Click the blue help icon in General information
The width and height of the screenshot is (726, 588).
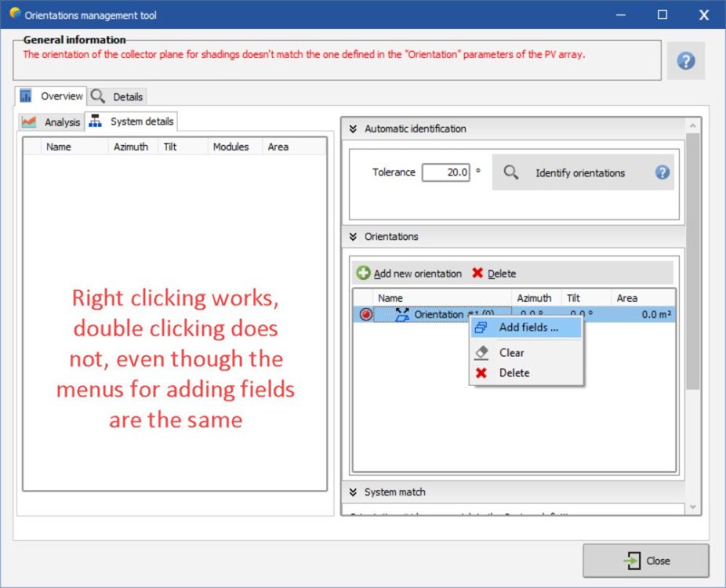pyautogui.click(x=685, y=61)
